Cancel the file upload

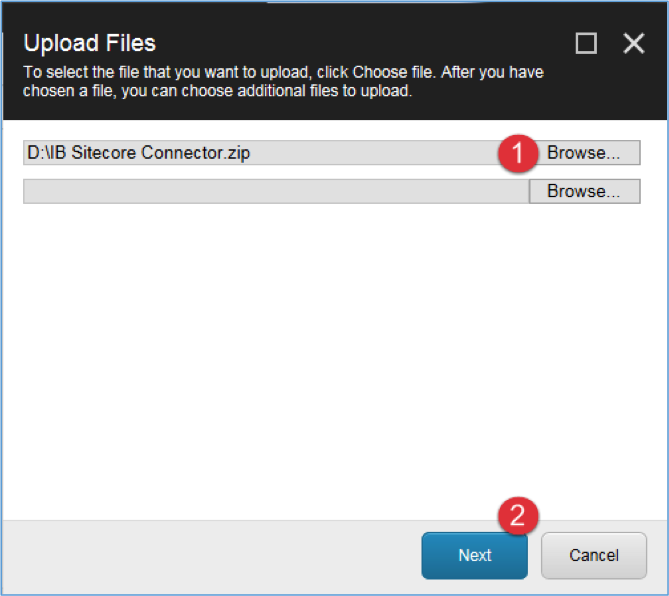tap(594, 555)
